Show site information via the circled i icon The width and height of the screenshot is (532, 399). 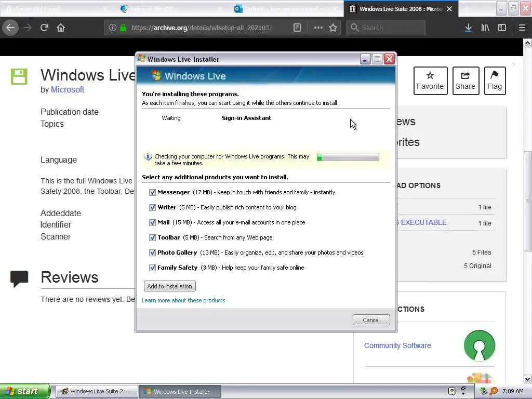point(113,28)
